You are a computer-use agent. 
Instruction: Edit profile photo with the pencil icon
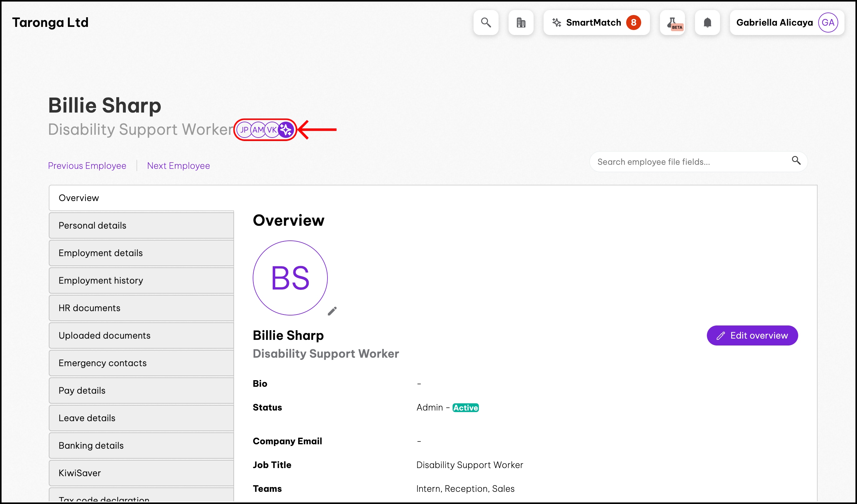[x=332, y=311]
